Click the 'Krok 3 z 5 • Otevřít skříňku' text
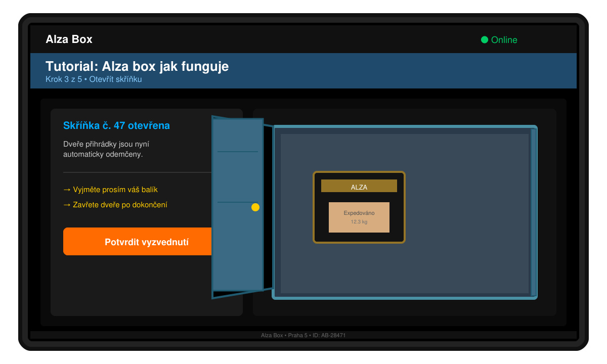Screen dimensions: 607x364 pos(94,79)
